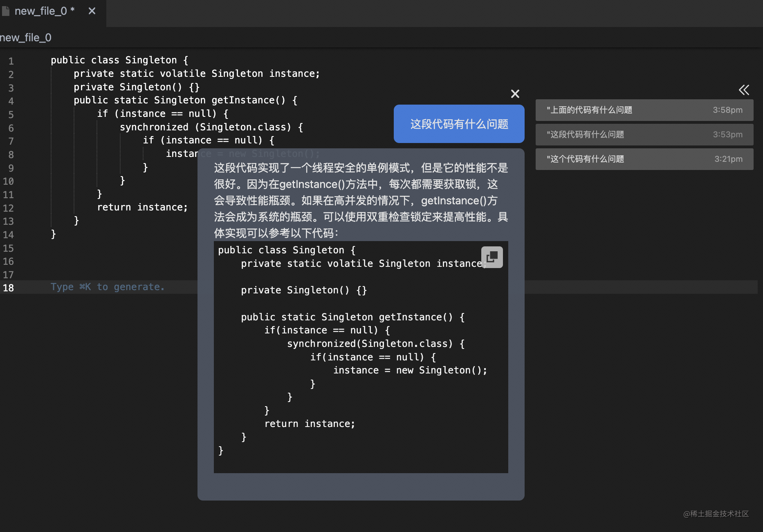Screen dimensions: 763x532
Task: Open the 3:58pm history entry
Action: (x=644, y=110)
